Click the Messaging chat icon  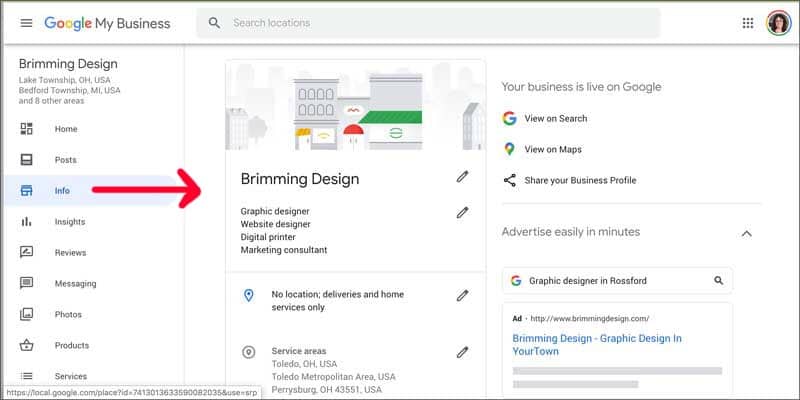click(26, 283)
